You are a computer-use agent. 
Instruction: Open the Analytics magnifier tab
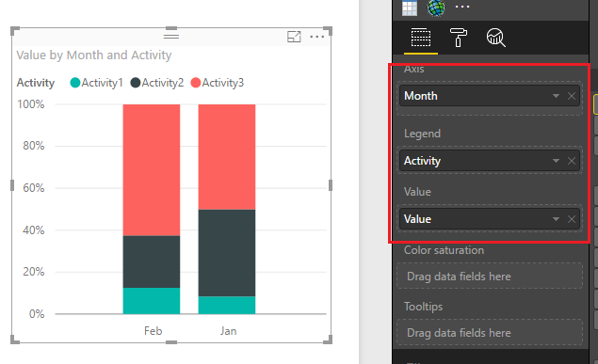[x=495, y=38]
